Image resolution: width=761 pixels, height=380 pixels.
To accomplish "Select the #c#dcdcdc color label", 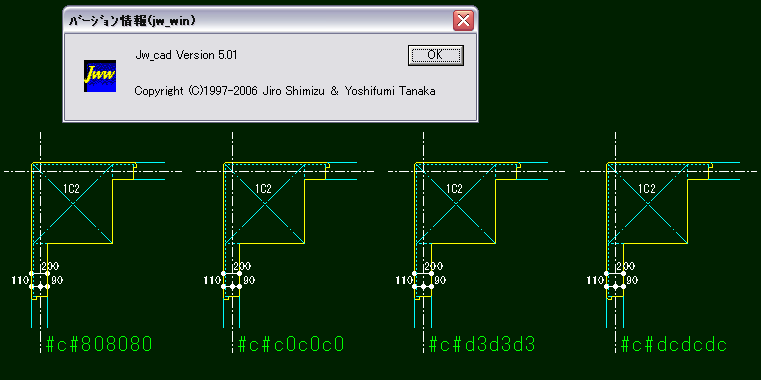I will point(674,344).
